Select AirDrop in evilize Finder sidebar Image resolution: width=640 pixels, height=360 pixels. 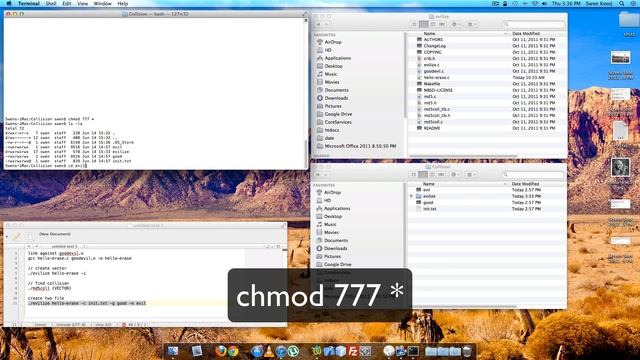[x=329, y=42]
